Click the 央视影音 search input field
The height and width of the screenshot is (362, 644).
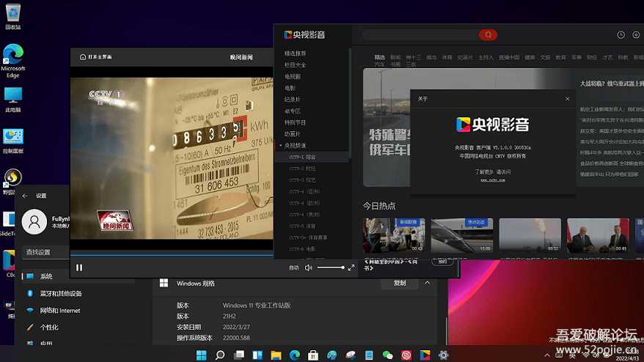point(420,35)
